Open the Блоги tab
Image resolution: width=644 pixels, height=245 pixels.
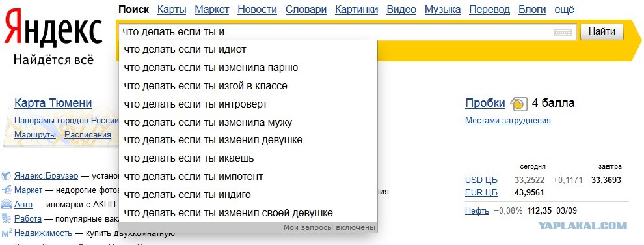pyautogui.click(x=532, y=10)
